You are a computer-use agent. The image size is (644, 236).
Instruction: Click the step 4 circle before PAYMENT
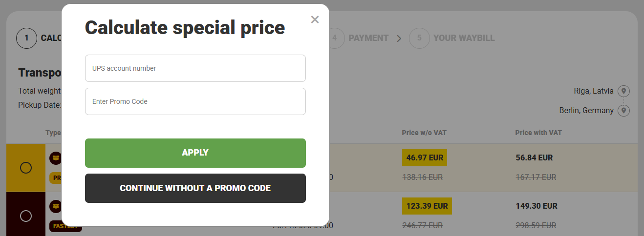[335, 38]
